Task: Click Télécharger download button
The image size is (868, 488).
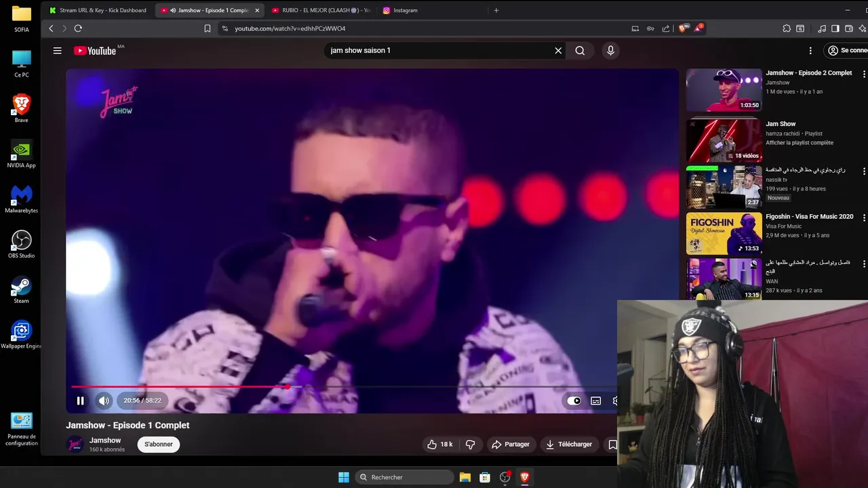Action: coord(570,445)
